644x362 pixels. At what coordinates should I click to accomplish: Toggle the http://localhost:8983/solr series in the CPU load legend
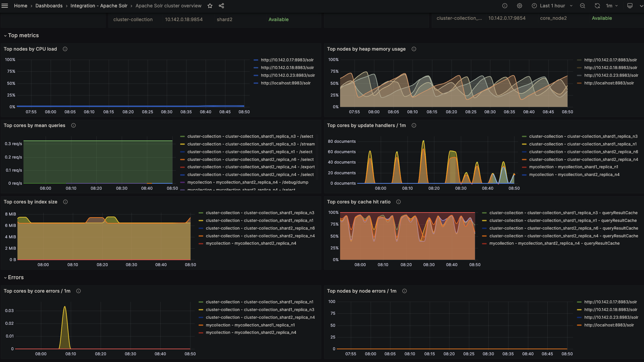tap(285, 83)
